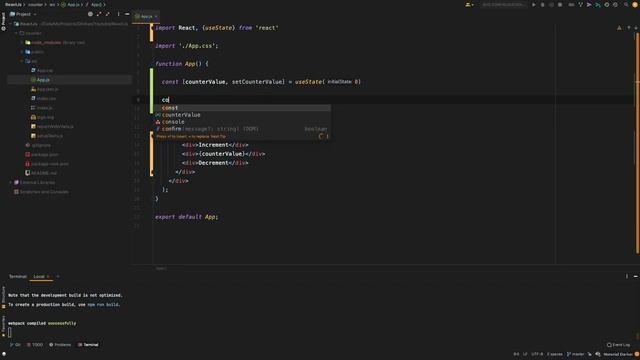Go to next highlighted error arrow

(636, 28)
